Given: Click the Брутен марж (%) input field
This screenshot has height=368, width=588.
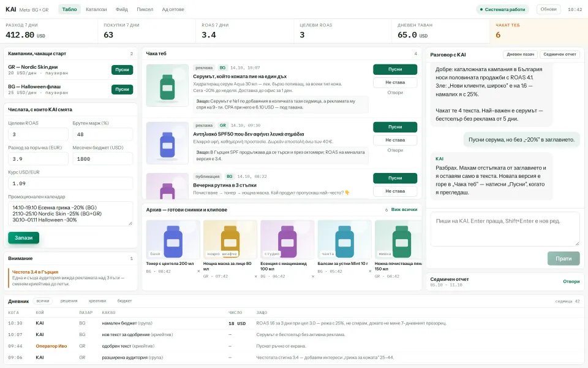Looking at the screenshot, I should 102,134.
